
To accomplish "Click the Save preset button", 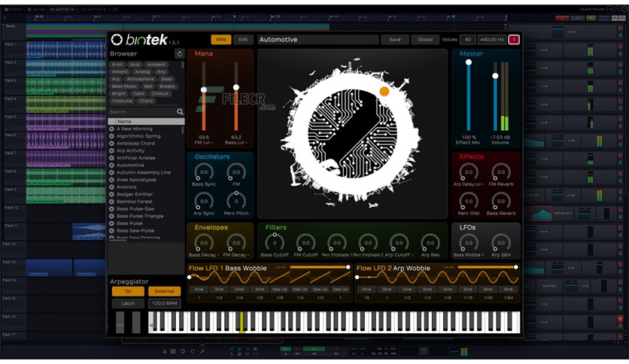I will point(395,39).
